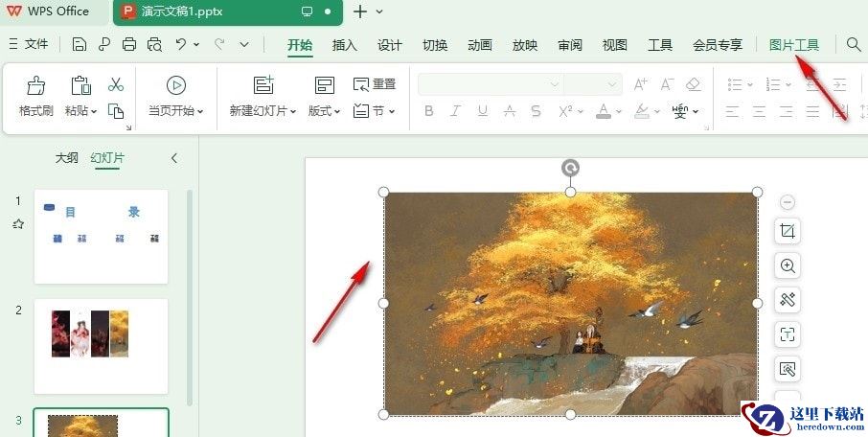The image size is (868, 437).
Task: Click the Paste clipboard icon
Action: 80,86
